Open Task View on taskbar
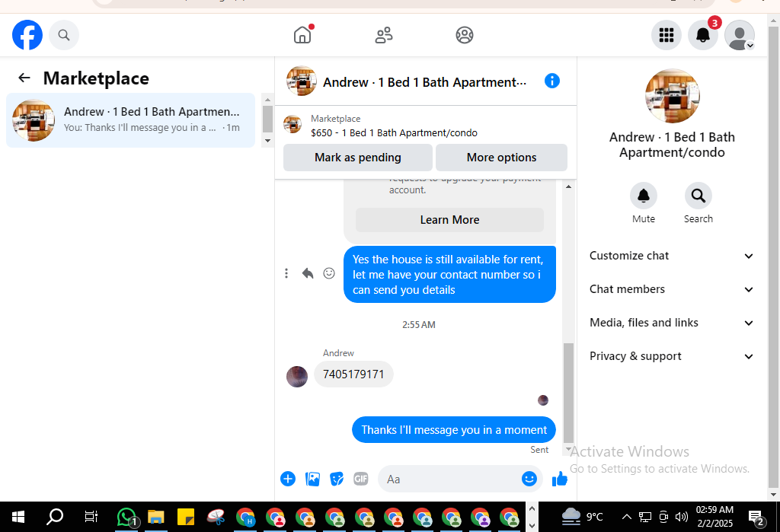The height and width of the screenshot is (532, 780). (x=91, y=517)
